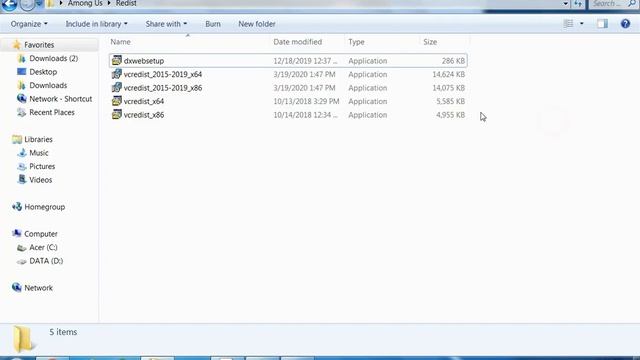Click the Among Us breadcrumb

click(x=85, y=3)
